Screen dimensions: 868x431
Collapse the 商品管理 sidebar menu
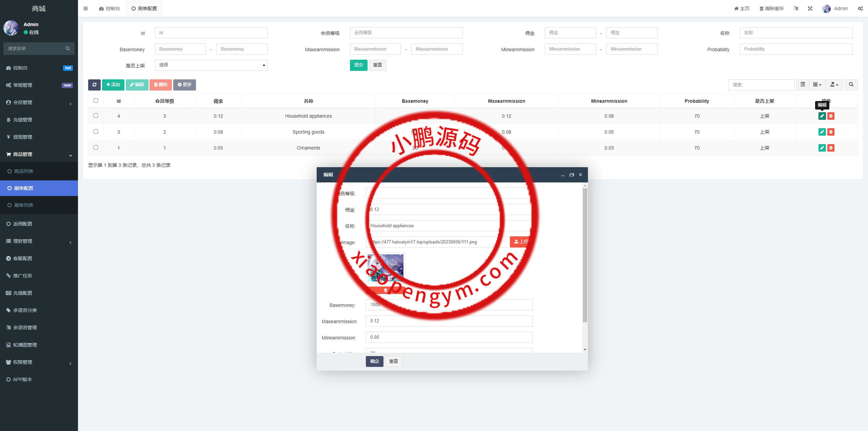(39, 154)
